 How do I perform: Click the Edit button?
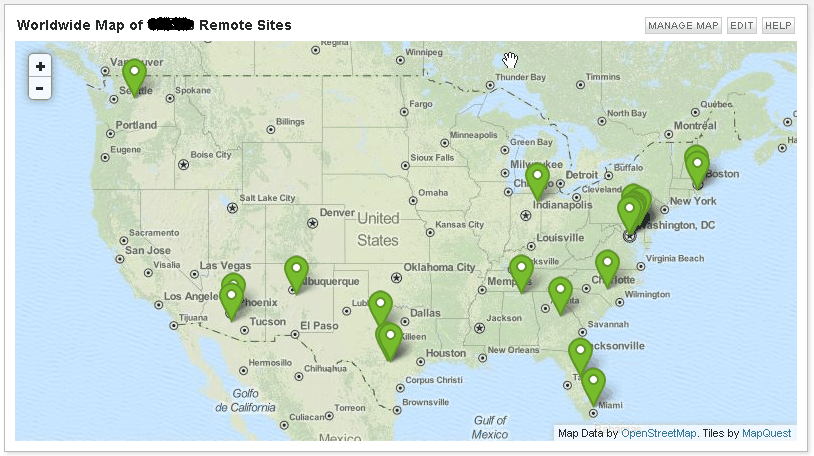pyautogui.click(x=741, y=25)
